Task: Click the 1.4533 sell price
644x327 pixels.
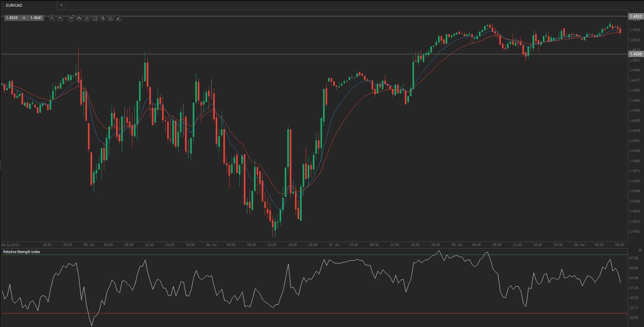Action: point(12,18)
